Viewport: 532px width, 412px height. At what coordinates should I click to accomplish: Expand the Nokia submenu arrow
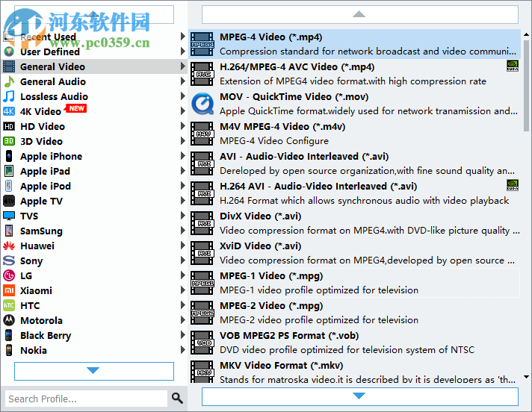point(183,349)
